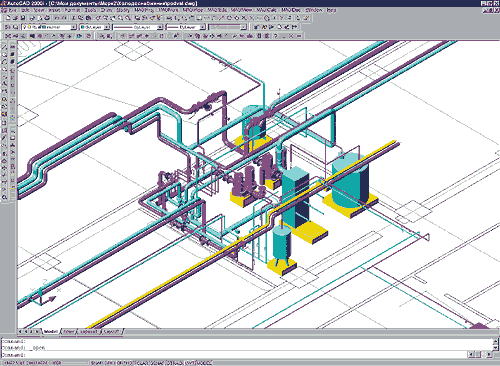
Task: Click the Save icon in standard toolbar
Action: pos(23,18)
